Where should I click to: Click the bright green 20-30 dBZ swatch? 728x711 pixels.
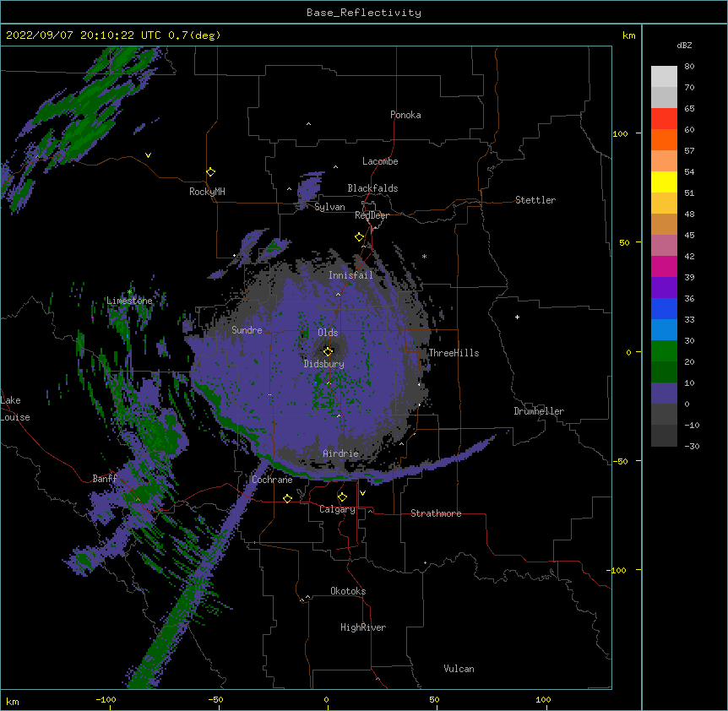pyautogui.click(x=664, y=351)
